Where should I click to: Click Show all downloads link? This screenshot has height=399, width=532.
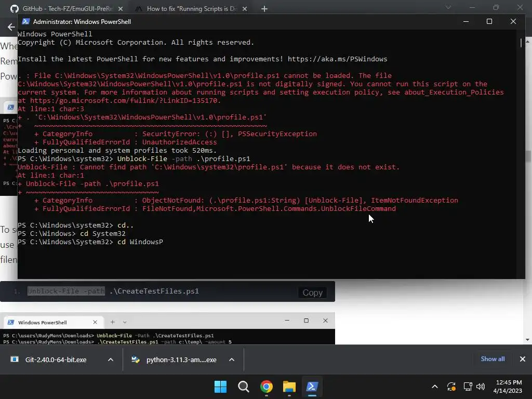[x=493, y=359]
